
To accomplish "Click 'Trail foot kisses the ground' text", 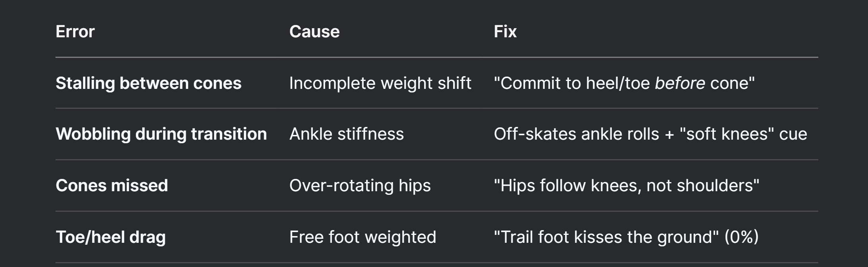I will [x=606, y=237].
